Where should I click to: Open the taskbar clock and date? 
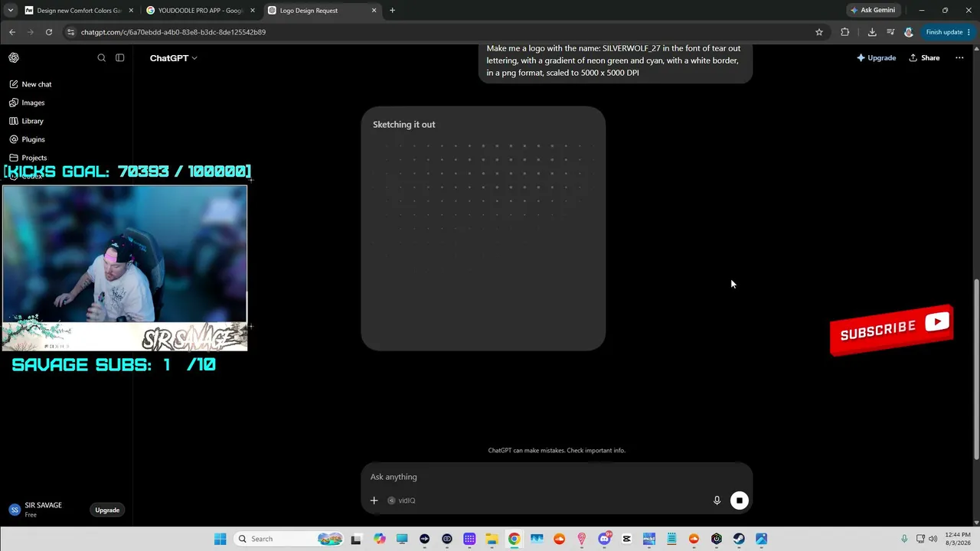[x=957, y=539]
